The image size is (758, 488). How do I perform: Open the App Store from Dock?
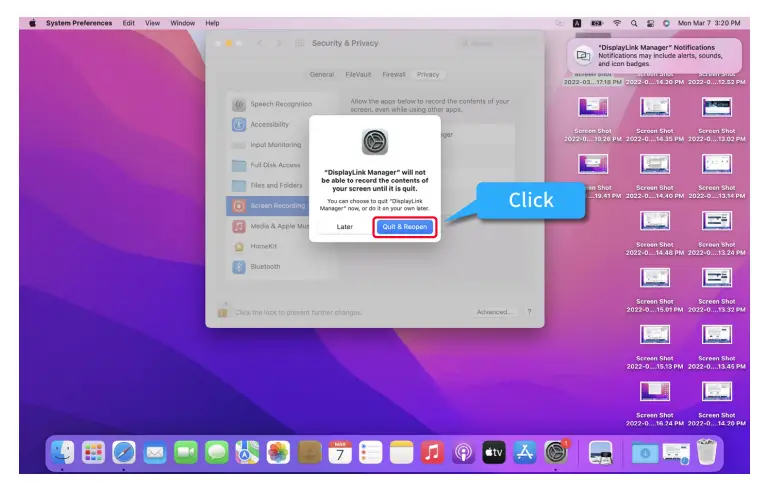pyautogui.click(x=525, y=452)
